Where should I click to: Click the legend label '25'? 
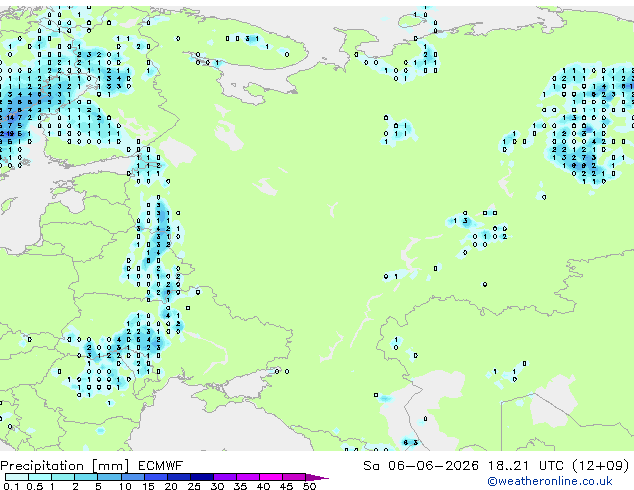tap(194, 486)
